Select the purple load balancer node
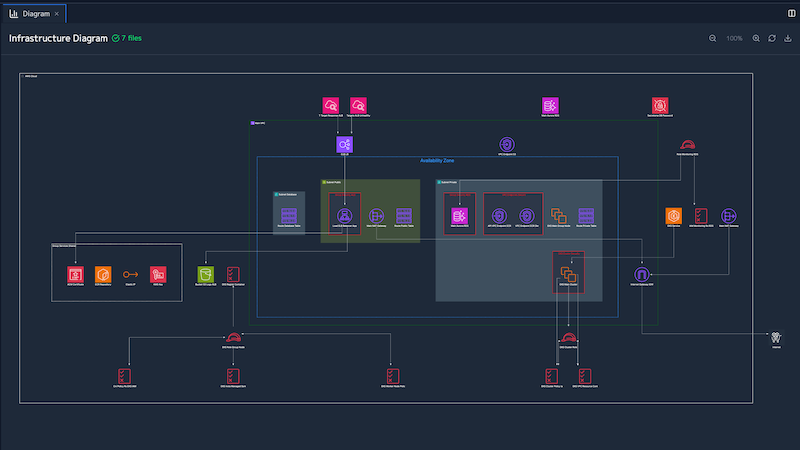The width and height of the screenshot is (800, 450). pos(344,145)
